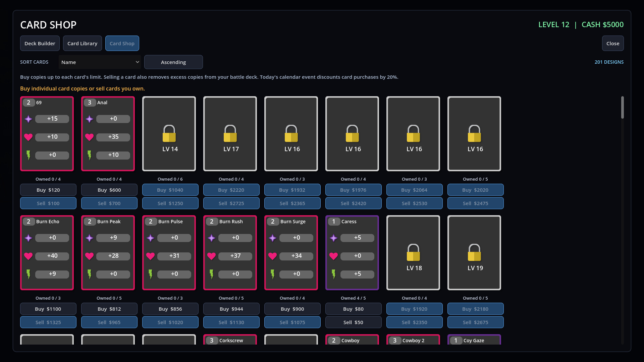Click the +15 value on 69 card
Screen dimensions: 644x362
point(52,119)
